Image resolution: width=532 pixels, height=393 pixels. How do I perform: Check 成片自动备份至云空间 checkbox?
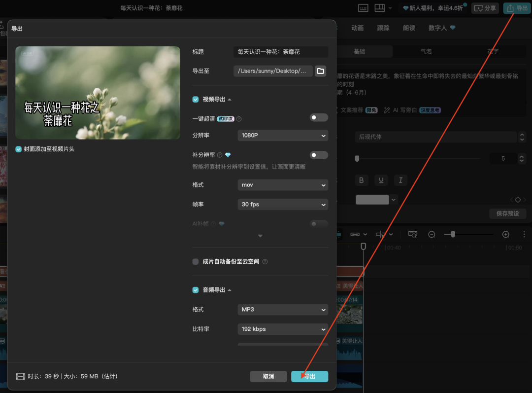(196, 261)
